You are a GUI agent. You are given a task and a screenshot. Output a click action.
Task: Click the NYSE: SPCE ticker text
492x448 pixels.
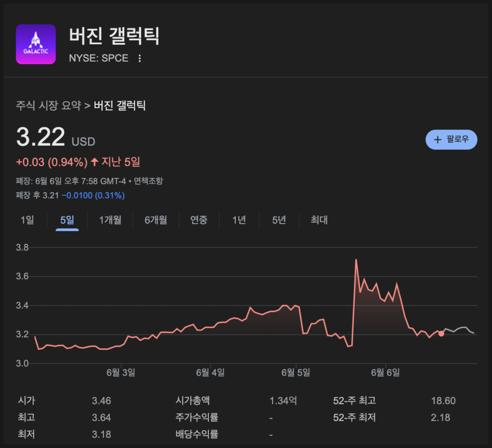[98, 58]
